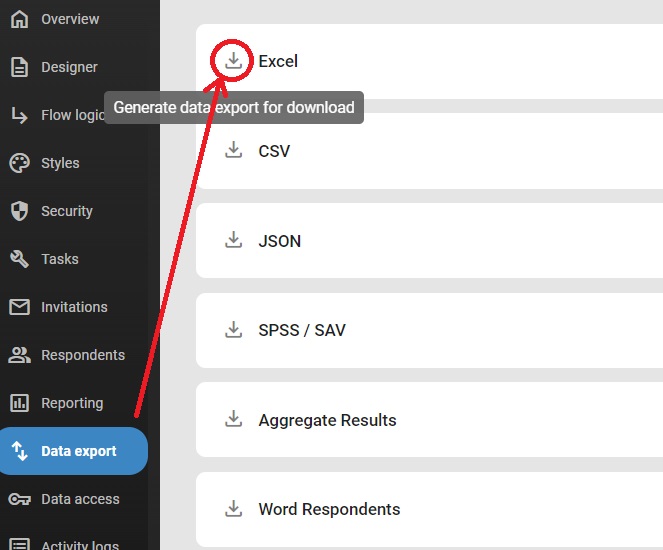Navigate to Reporting in the sidebar
Viewport: 663px width, 550px height.
(71, 403)
